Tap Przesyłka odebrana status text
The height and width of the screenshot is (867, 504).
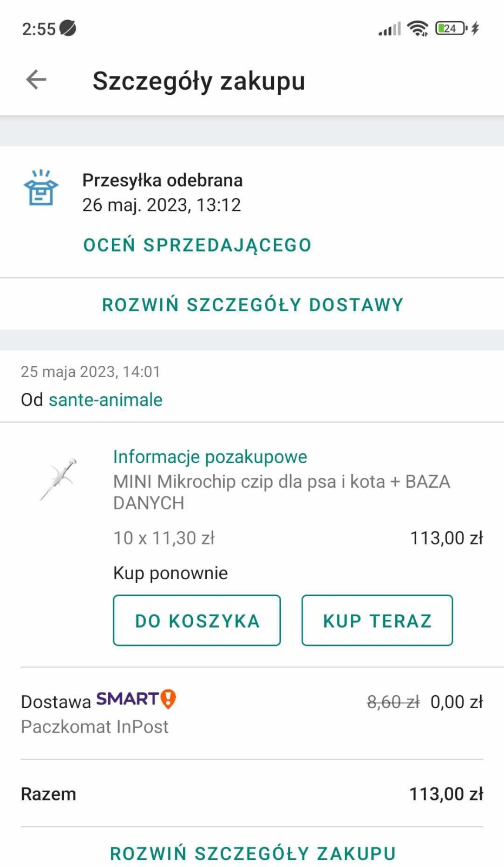[162, 180]
